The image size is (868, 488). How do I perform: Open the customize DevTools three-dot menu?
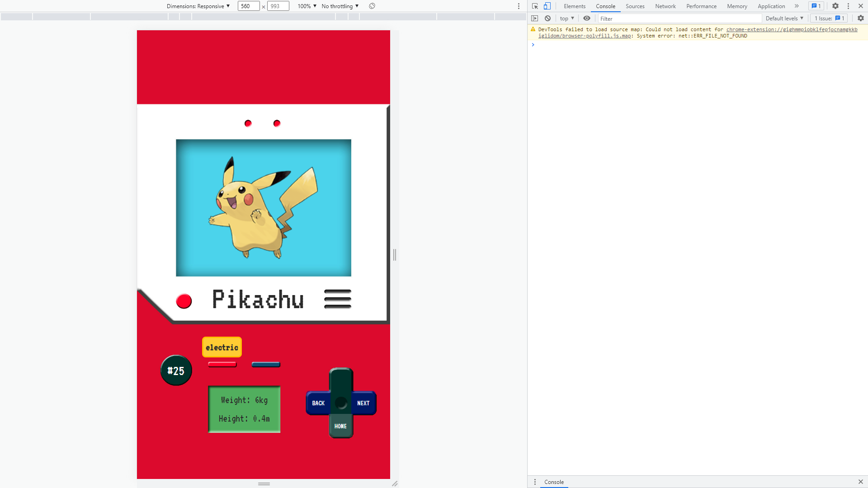tap(848, 6)
